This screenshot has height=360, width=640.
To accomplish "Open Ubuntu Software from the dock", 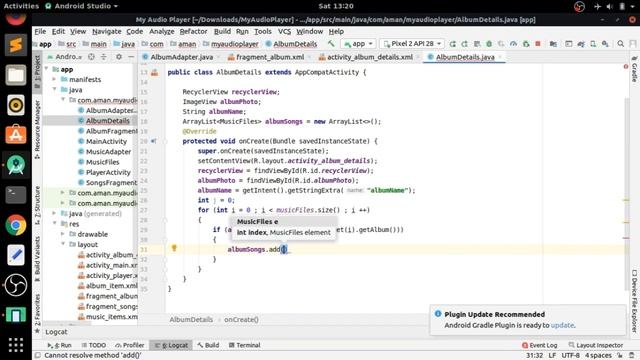I will coord(16,135).
